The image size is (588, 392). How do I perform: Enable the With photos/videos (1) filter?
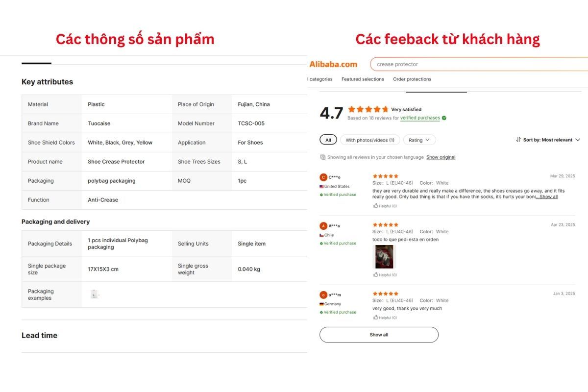click(370, 140)
